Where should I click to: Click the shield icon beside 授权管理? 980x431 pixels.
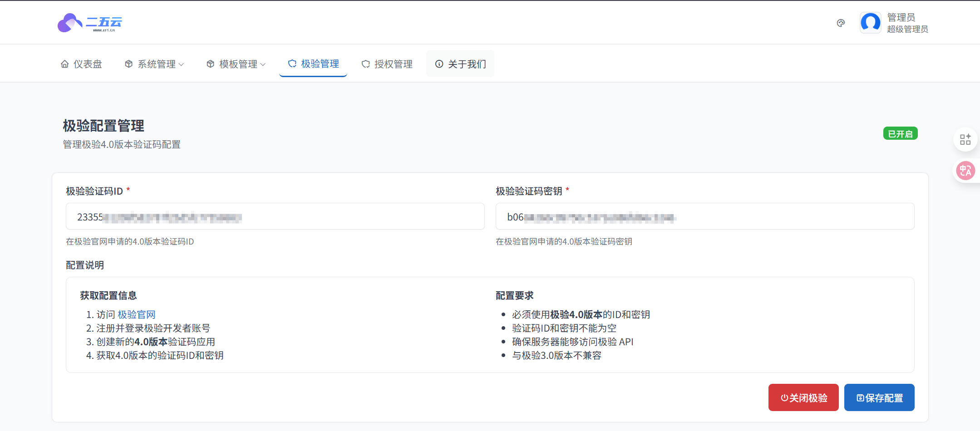[365, 64]
